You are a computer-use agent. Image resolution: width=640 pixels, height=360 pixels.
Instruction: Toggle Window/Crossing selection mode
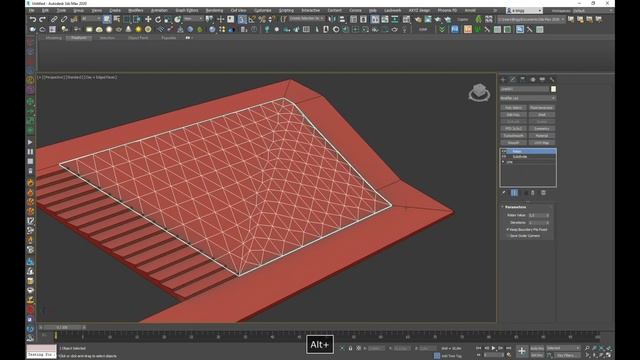(x=137, y=19)
